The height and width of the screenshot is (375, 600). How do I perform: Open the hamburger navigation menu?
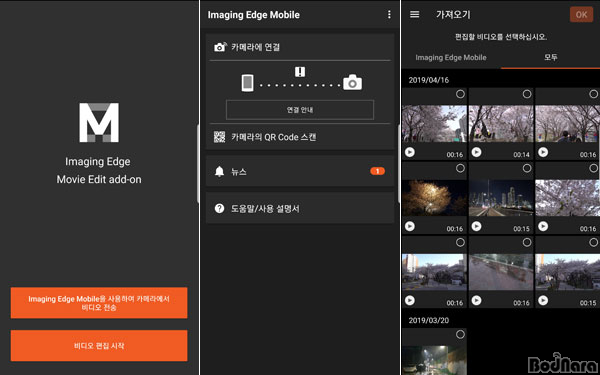(x=414, y=15)
